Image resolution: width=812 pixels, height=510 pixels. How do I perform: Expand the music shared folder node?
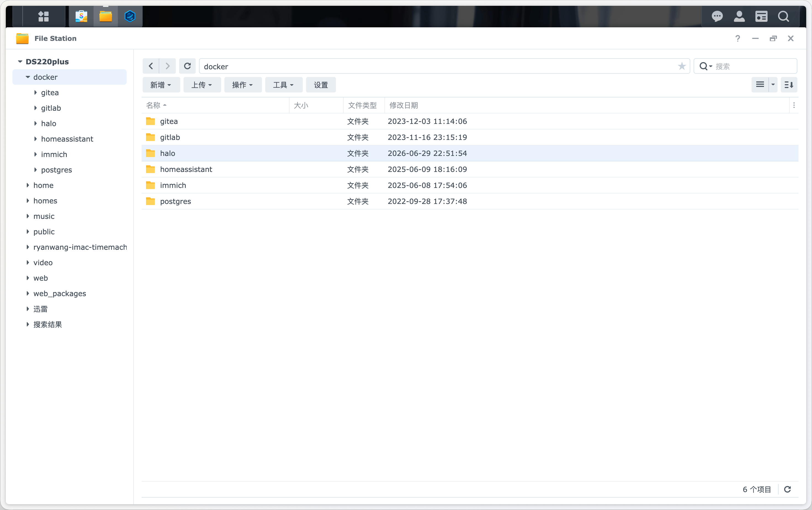28,216
